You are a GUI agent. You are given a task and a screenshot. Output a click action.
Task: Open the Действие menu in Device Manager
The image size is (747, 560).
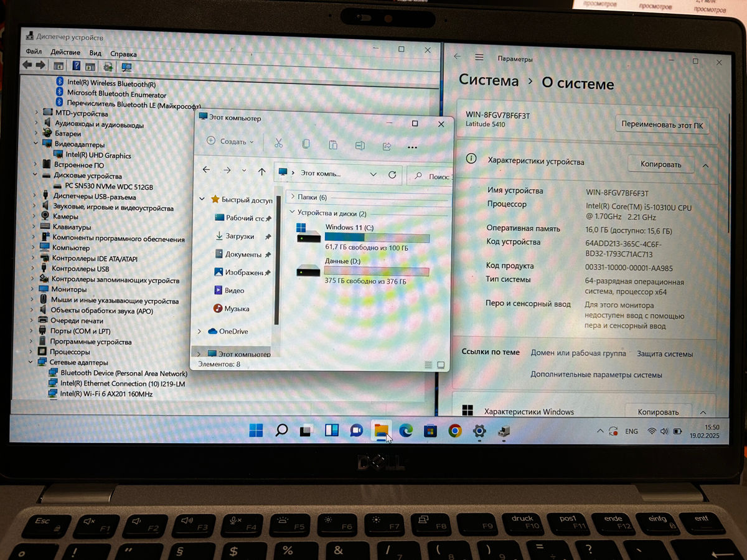tap(65, 53)
